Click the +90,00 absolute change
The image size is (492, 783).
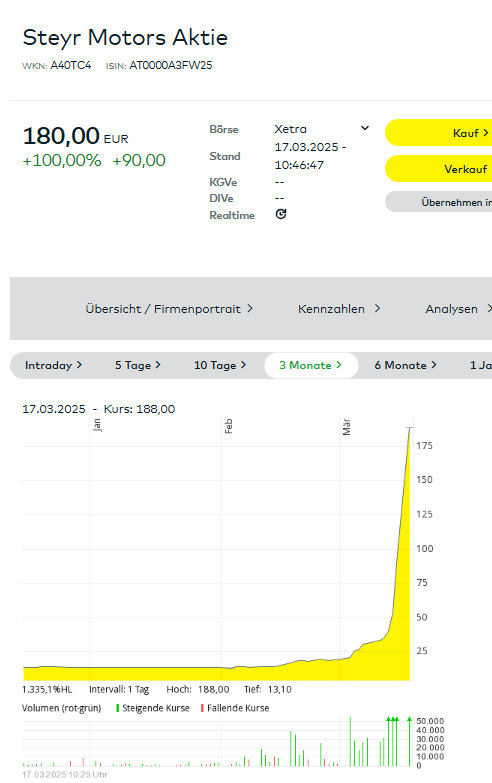[139, 160]
